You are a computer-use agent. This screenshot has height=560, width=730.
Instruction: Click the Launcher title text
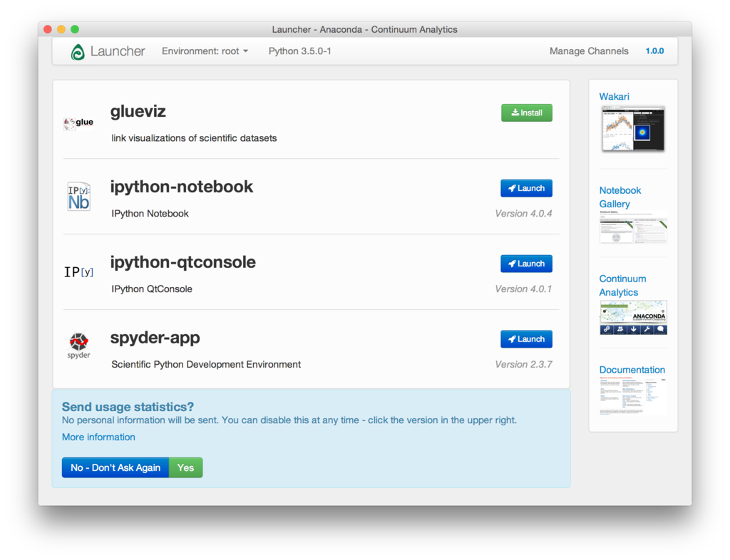(118, 51)
